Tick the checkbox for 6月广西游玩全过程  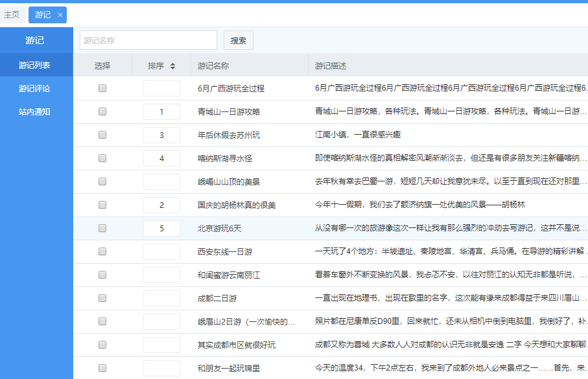click(x=102, y=88)
